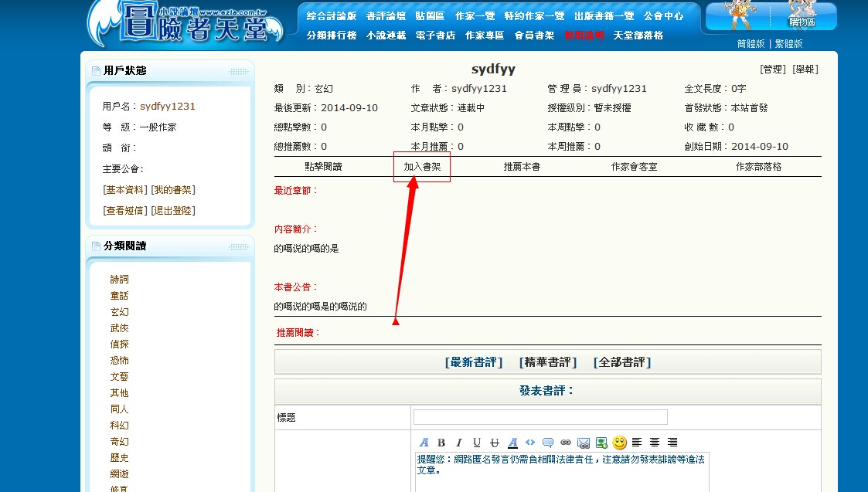Click the insert image icon
Image resolution: width=868 pixels, height=492 pixels.
pyautogui.click(x=601, y=442)
